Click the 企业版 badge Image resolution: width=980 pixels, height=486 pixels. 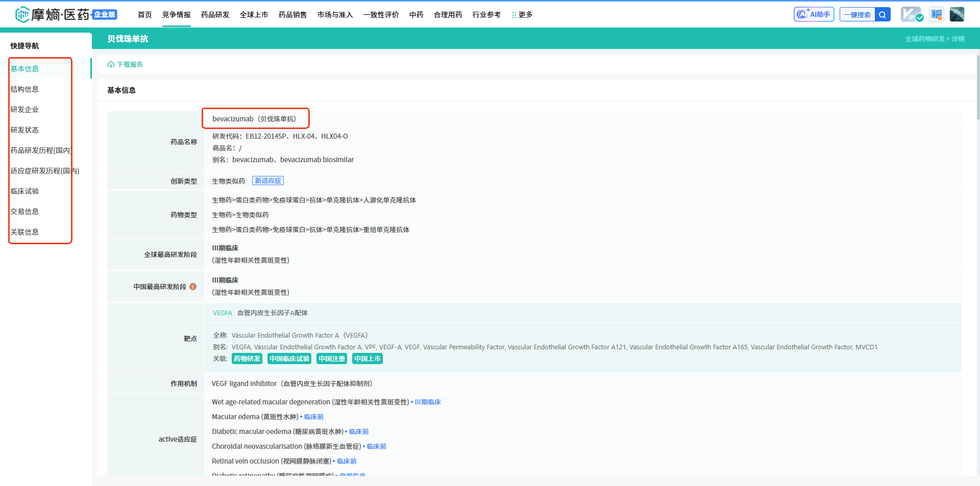coord(105,14)
